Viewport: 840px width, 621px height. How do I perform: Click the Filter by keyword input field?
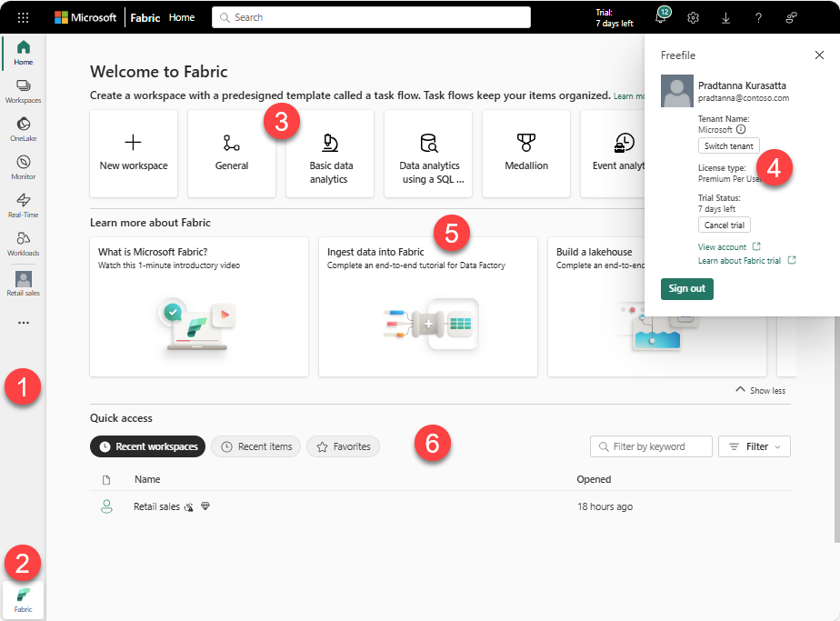(651, 446)
